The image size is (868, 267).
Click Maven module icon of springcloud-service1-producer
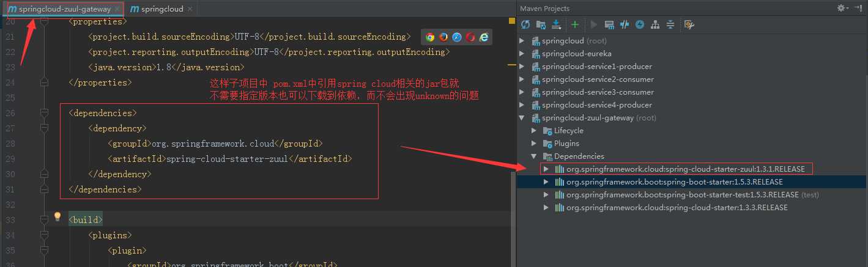pyautogui.click(x=535, y=67)
